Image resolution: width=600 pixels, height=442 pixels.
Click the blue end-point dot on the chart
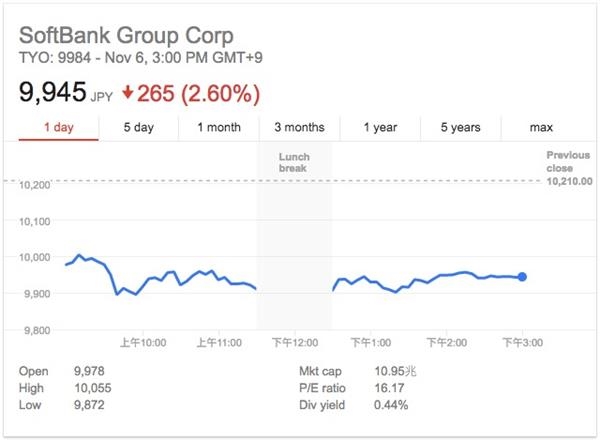pyautogui.click(x=522, y=277)
